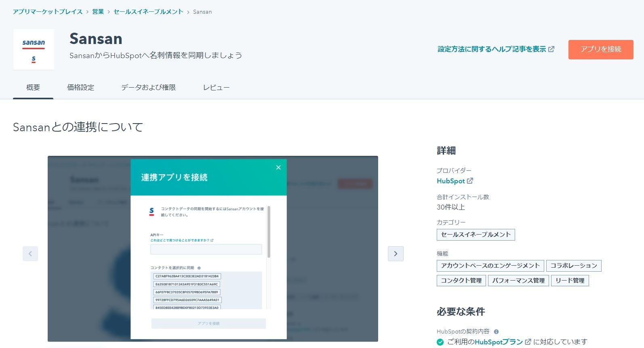Click the app tagline about syncing 名刺情報

tap(156, 55)
